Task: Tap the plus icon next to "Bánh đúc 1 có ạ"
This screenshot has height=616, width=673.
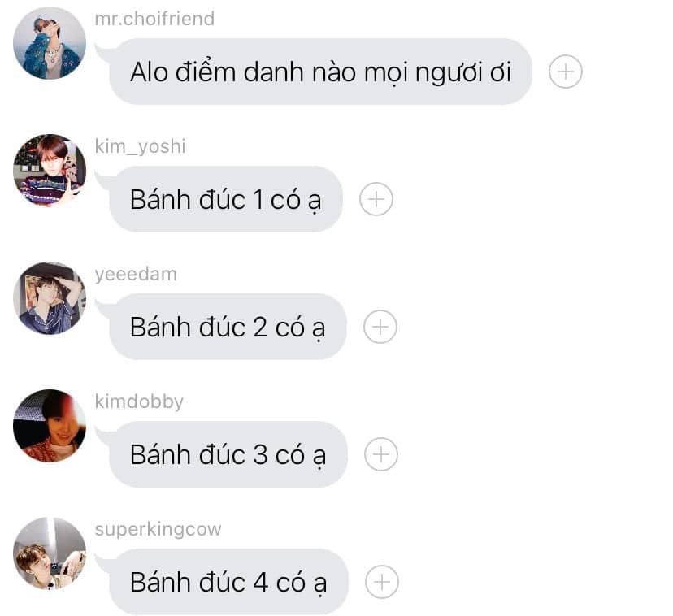Action: pyautogui.click(x=376, y=199)
